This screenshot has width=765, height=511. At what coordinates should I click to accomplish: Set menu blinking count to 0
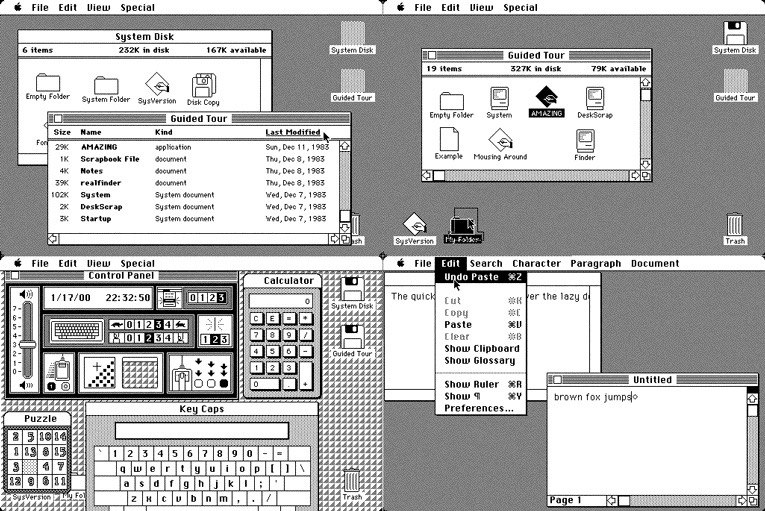tap(193, 298)
